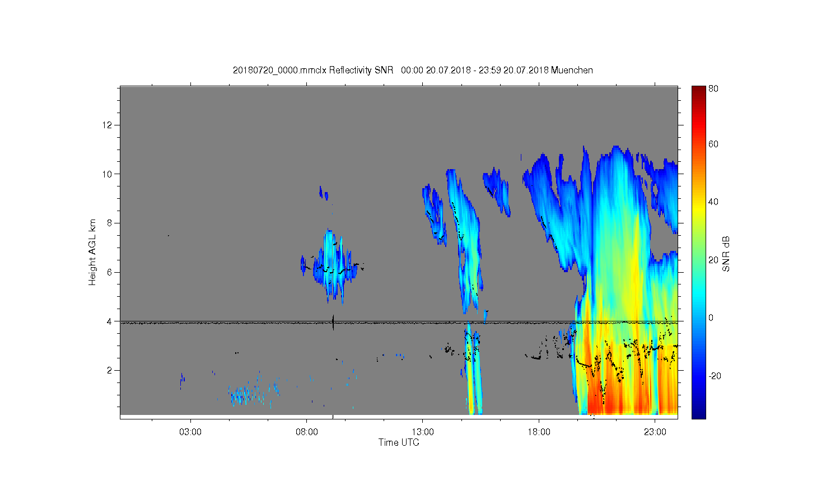The image size is (840, 504).
Task: Click the colorbar tick label 0
Action: click(711, 318)
